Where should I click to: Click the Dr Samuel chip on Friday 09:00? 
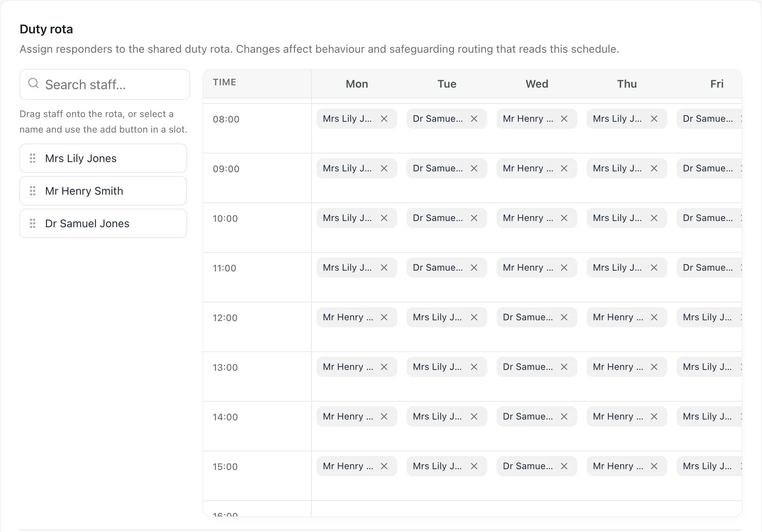click(709, 168)
